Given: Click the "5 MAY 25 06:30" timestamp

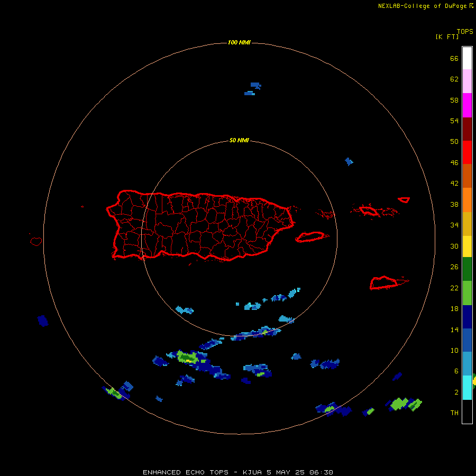Looking at the screenshot, I should [x=300, y=472].
